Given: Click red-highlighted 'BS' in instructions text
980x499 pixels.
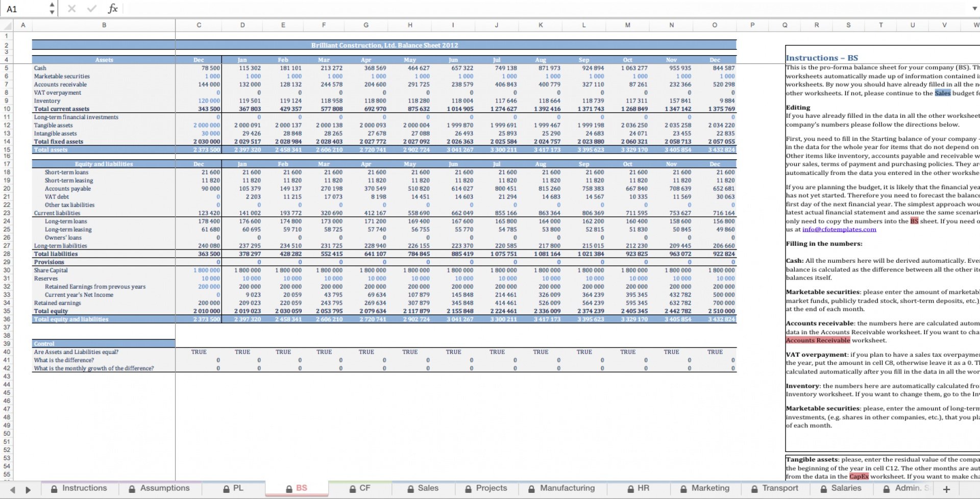Looking at the screenshot, I should pyautogui.click(x=914, y=221).
